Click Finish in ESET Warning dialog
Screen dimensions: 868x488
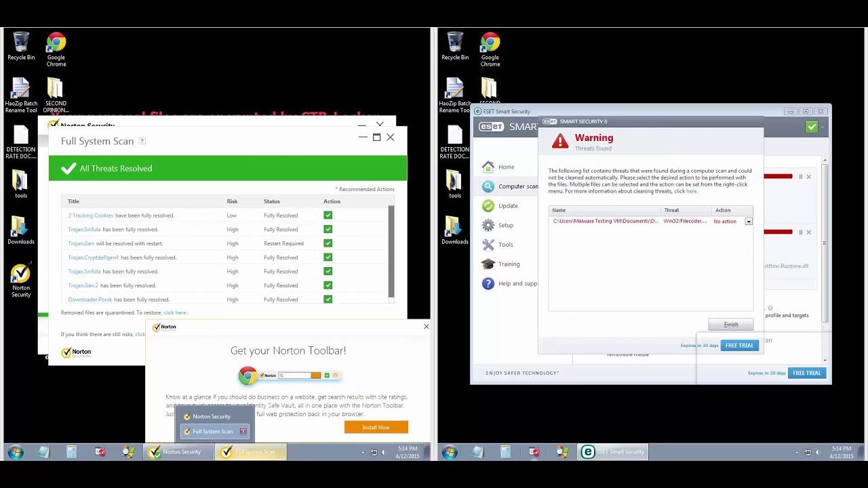coord(731,325)
